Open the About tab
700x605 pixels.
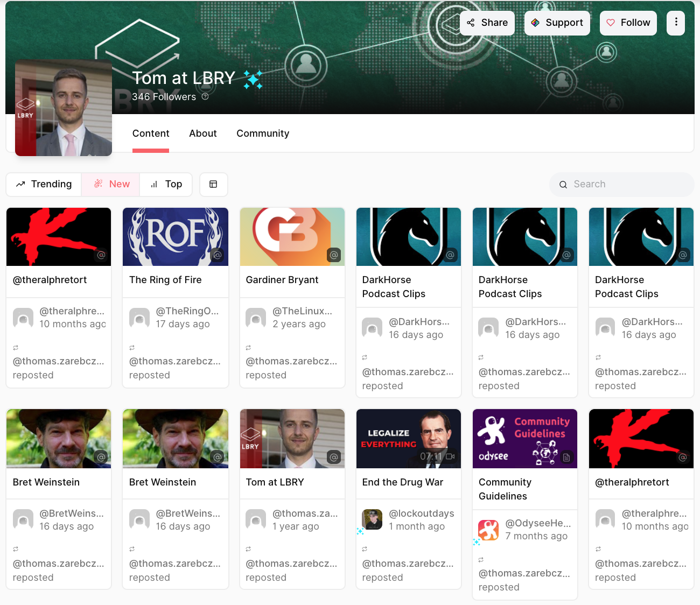[x=203, y=133]
